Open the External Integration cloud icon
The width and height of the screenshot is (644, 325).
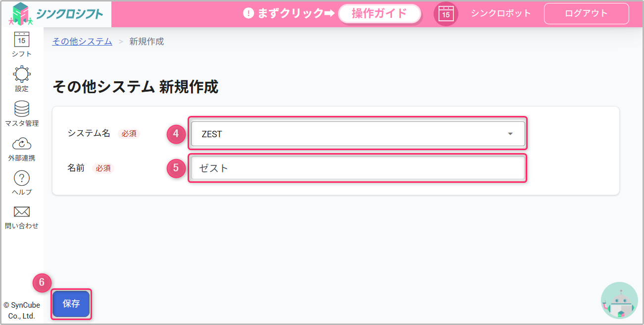(x=21, y=144)
